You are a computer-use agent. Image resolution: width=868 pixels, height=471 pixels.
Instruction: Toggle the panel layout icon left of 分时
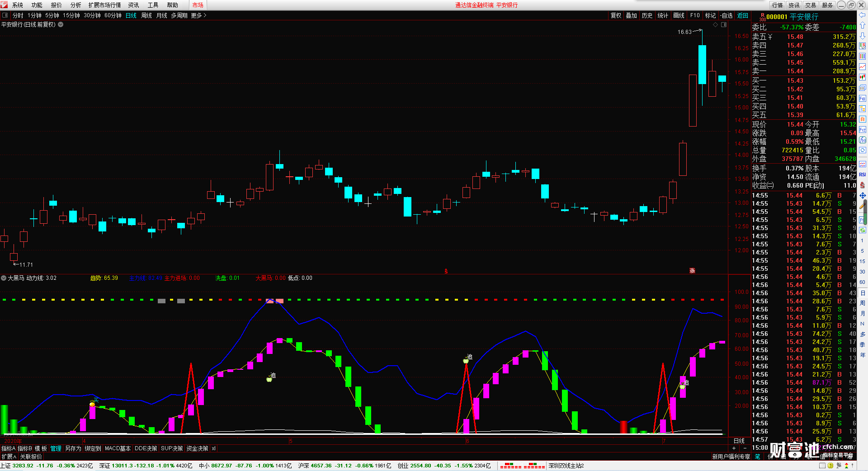[x=5, y=15]
